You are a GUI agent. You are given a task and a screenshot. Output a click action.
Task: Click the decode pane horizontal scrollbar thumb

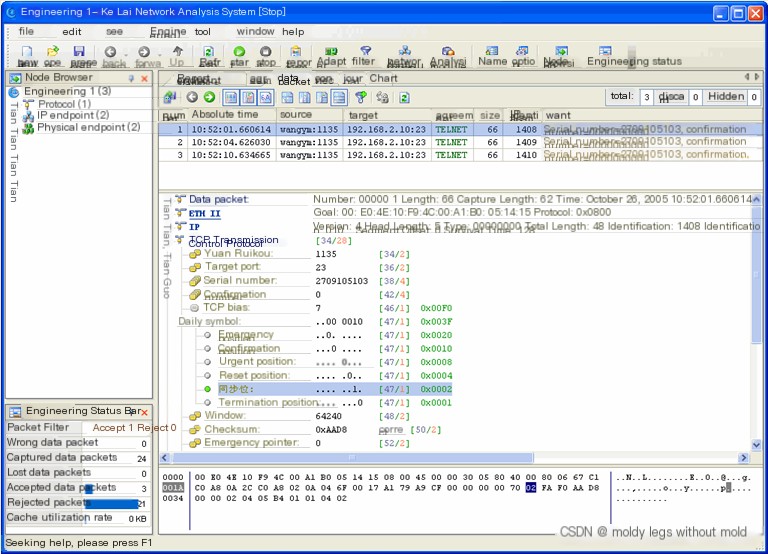point(353,458)
